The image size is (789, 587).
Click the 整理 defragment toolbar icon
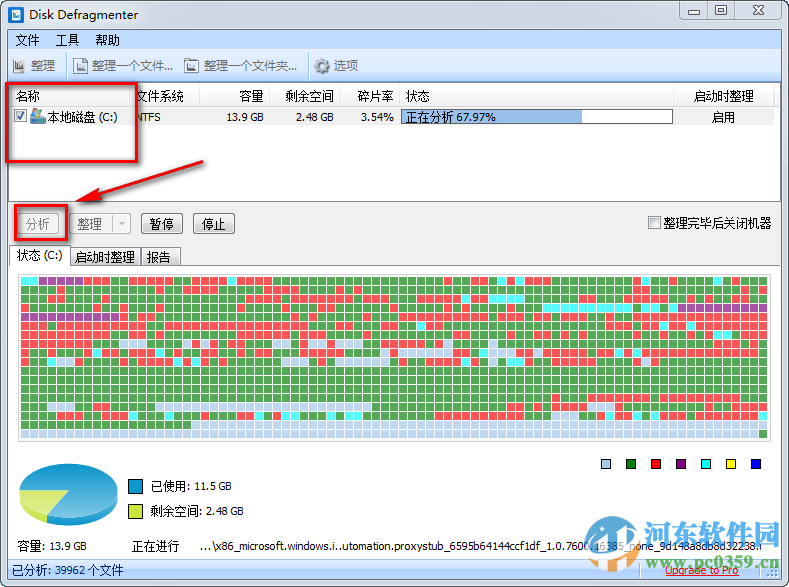[x=19, y=65]
